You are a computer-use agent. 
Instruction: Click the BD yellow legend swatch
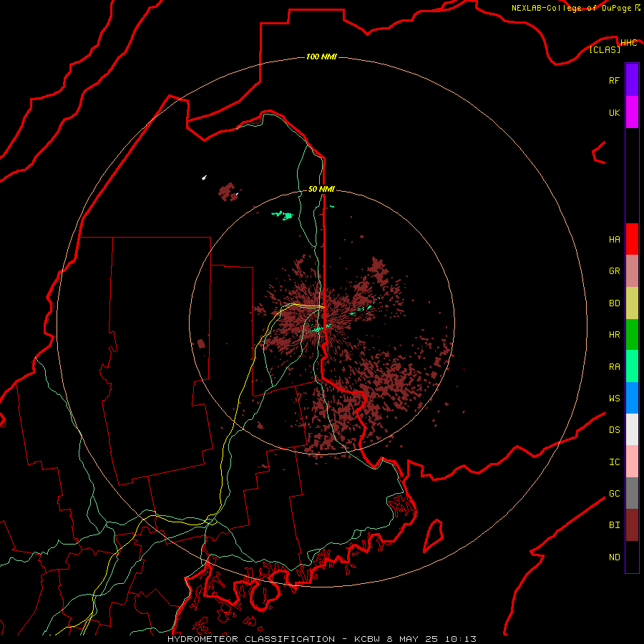632,303
